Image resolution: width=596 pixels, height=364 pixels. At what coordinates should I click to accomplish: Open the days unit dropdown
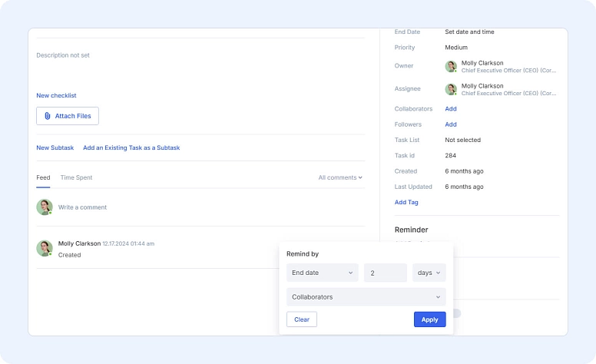(x=429, y=273)
